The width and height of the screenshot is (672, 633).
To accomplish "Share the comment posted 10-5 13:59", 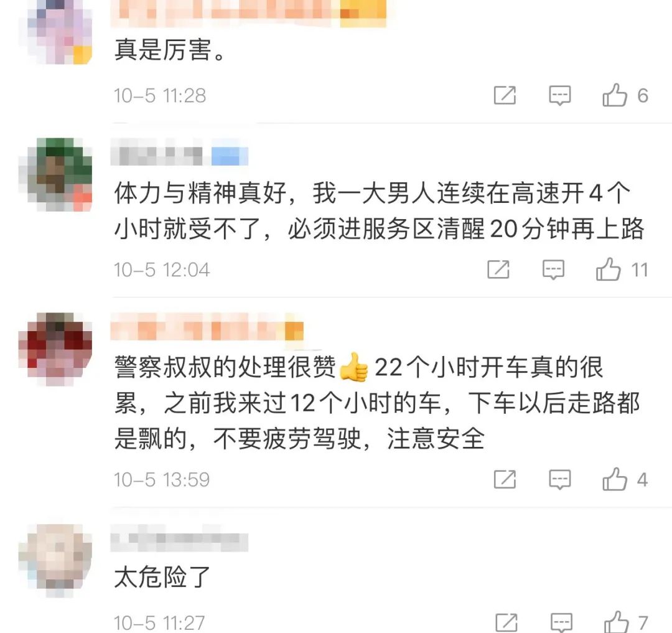I will point(505,479).
